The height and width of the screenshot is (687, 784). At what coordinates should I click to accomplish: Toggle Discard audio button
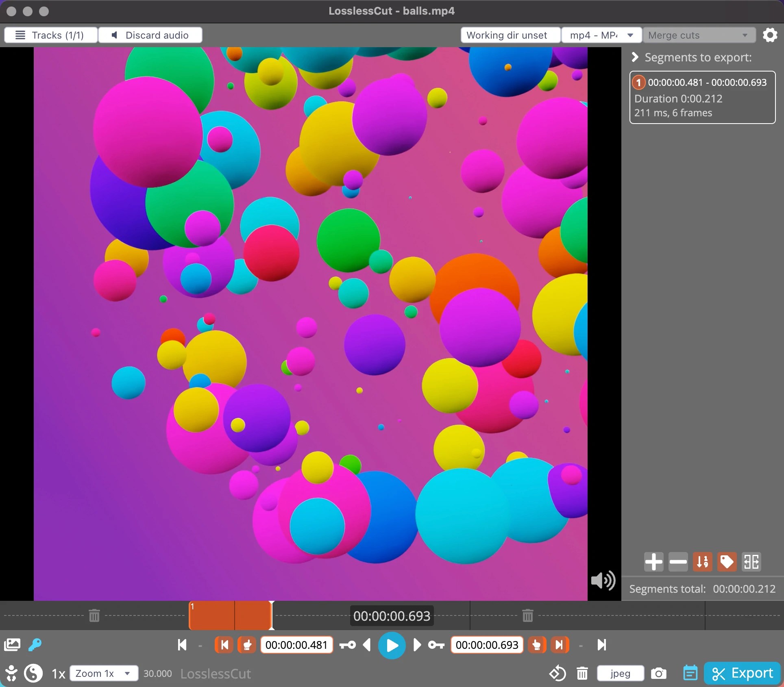pyautogui.click(x=150, y=35)
